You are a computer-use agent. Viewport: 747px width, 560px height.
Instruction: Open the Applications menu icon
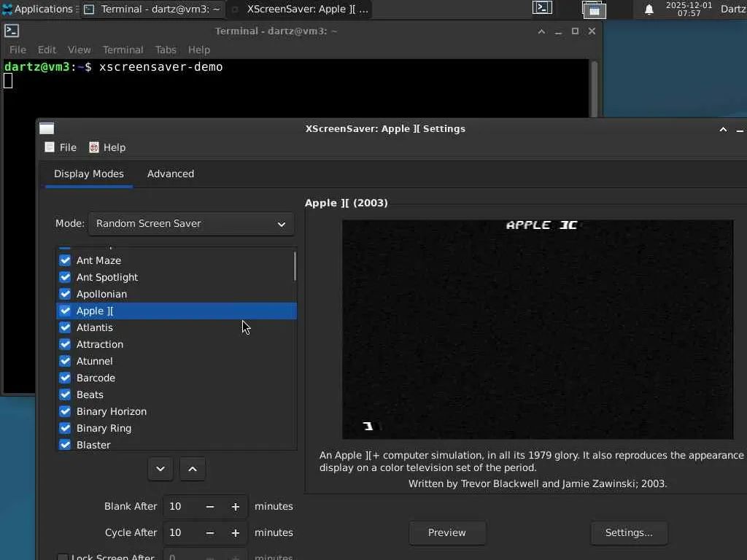click(7, 9)
